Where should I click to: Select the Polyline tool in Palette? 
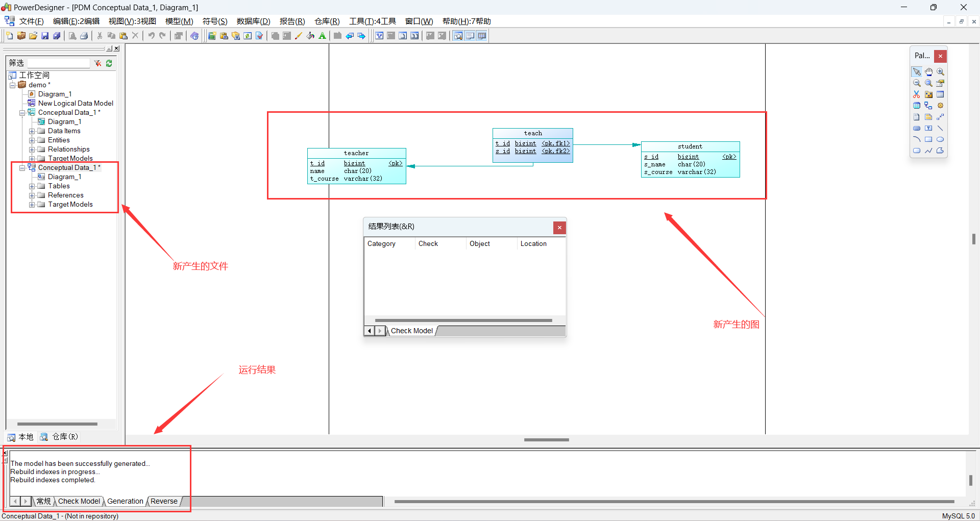tap(928, 151)
